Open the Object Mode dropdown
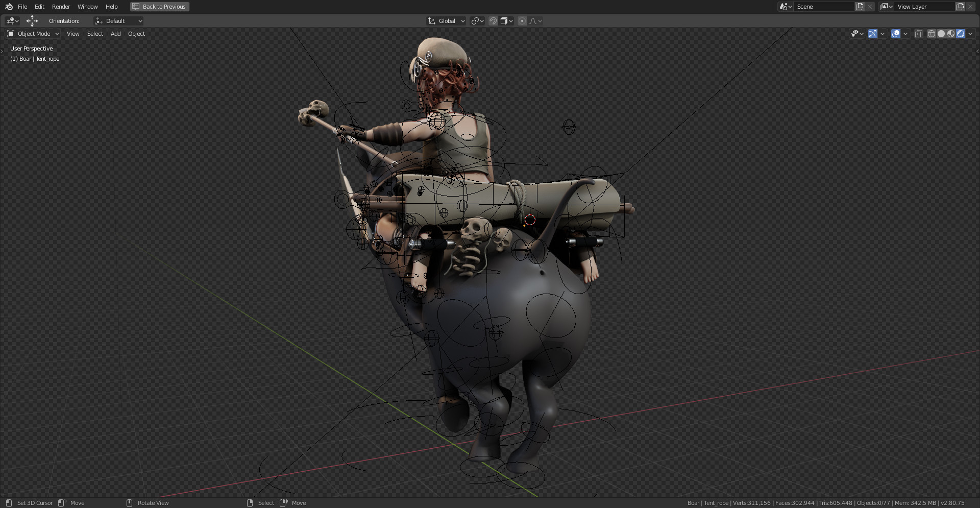 pyautogui.click(x=33, y=34)
